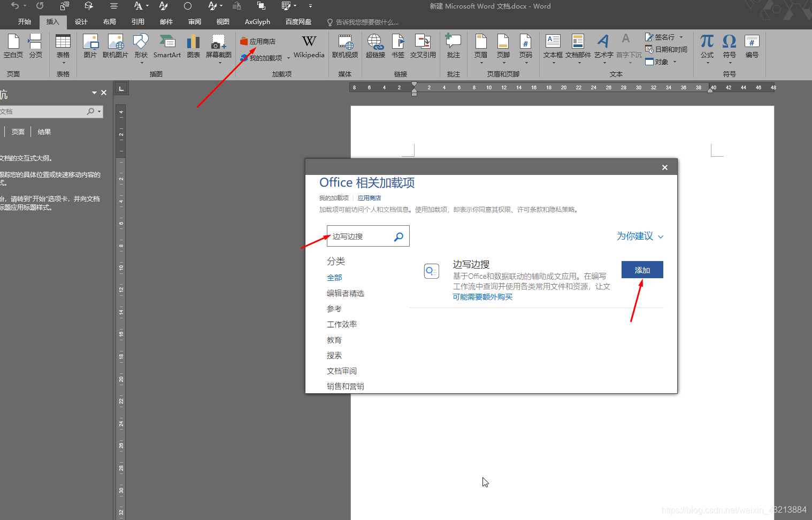
Task: Insert a blank page (空白页)
Action: click(13, 46)
